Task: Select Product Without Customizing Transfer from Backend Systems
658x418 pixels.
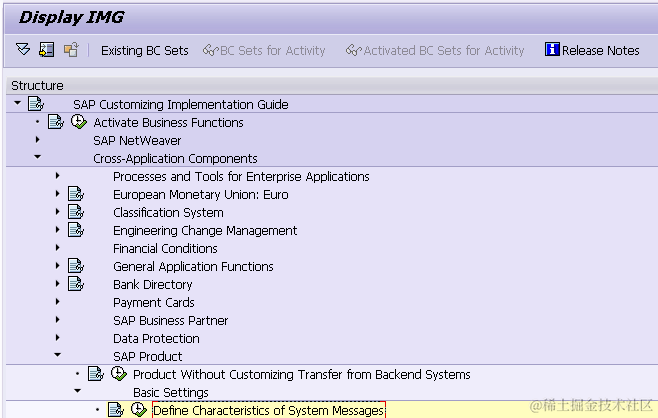Action: point(302,374)
